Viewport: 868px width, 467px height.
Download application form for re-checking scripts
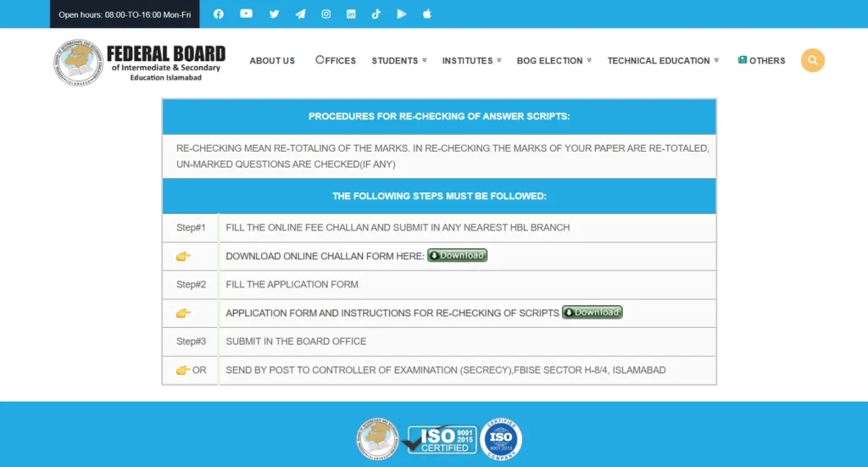click(593, 312)
